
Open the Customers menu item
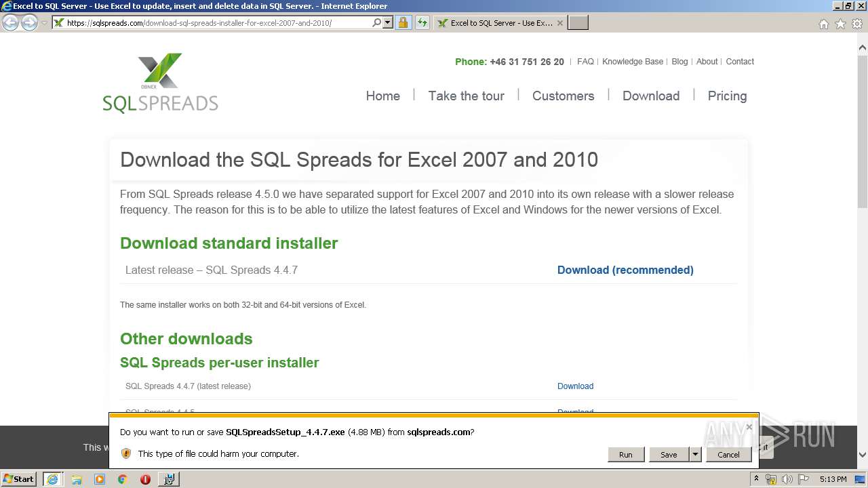click(564, 96)
